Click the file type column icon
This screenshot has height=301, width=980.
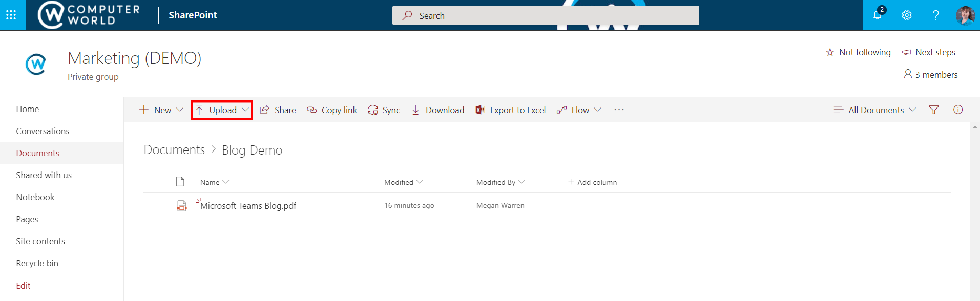pos(180,182)
